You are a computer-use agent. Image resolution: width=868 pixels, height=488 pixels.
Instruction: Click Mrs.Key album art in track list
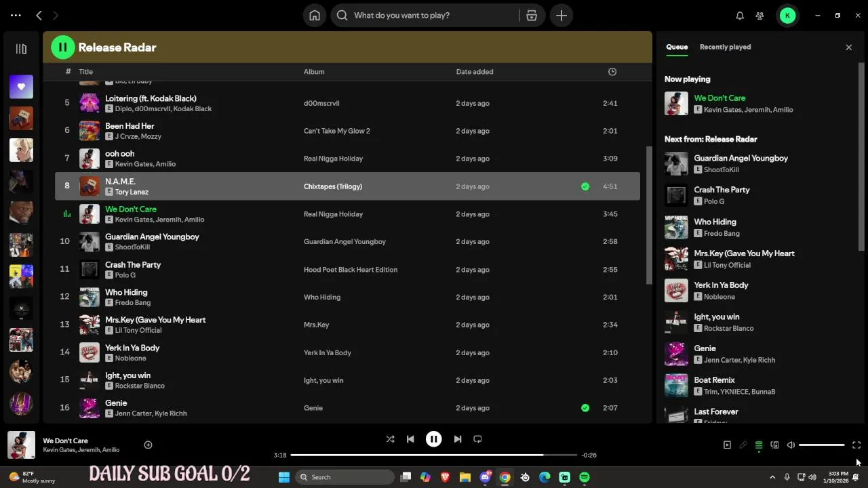click(x=90, y=325)
